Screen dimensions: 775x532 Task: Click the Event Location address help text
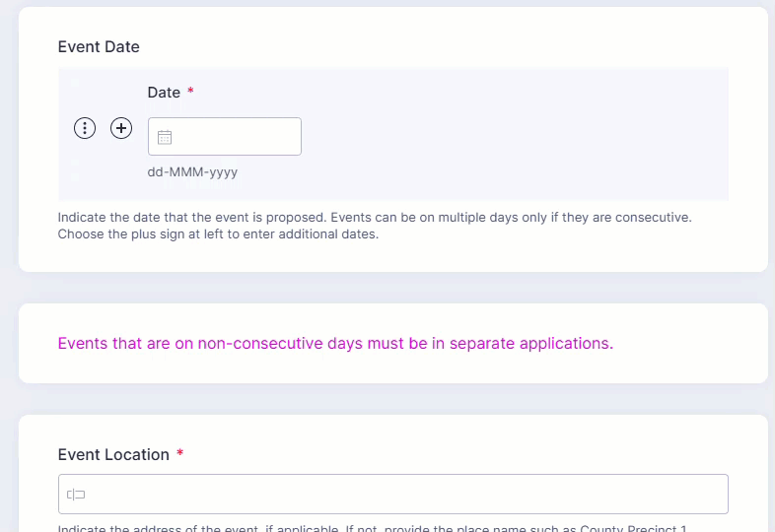375,529
